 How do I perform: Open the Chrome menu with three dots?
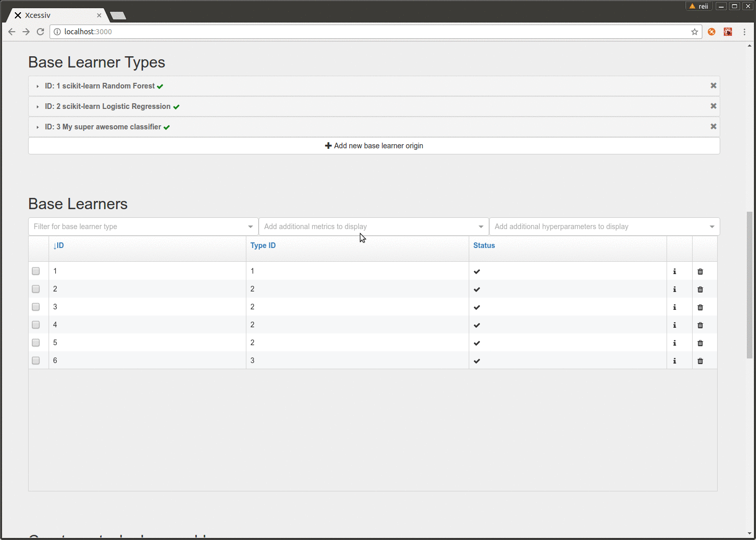pos(744,32)
